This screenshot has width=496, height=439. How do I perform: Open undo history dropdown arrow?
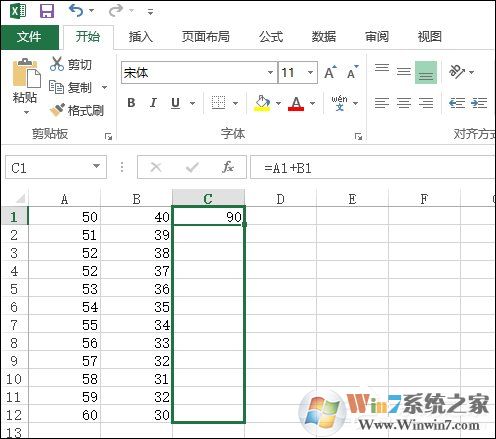(92, 11)
